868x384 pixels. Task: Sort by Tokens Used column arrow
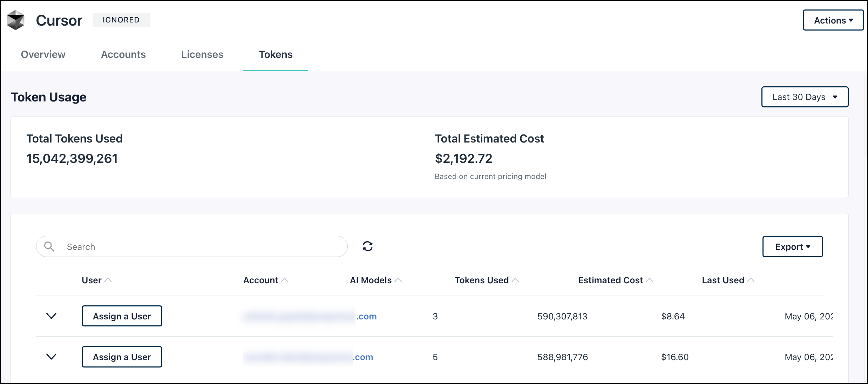point(515,280)
